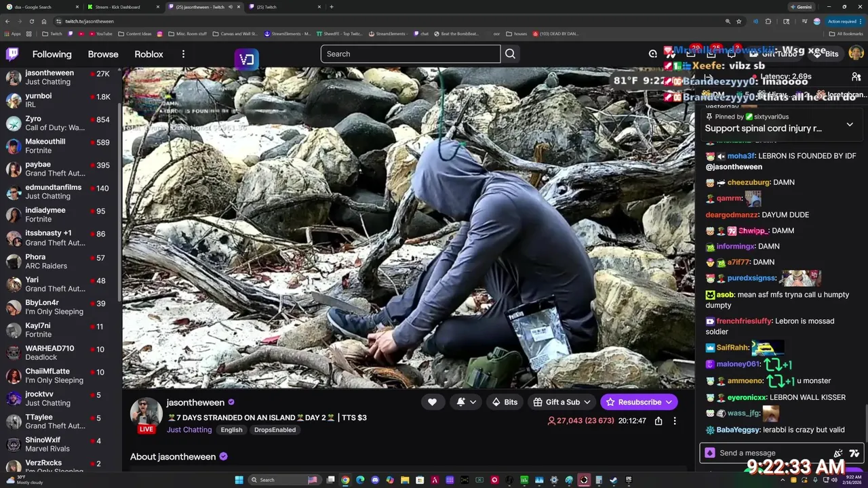Viewport: 868px width, 488px height.
Task: Open the Misc. Room stuff bookmark folder
Action: [x=187, y=34]
